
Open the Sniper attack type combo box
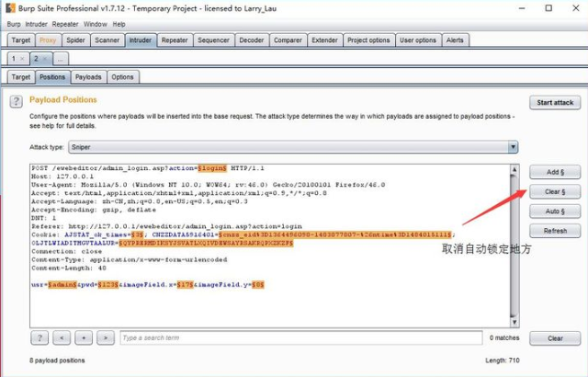click(293, 147)
